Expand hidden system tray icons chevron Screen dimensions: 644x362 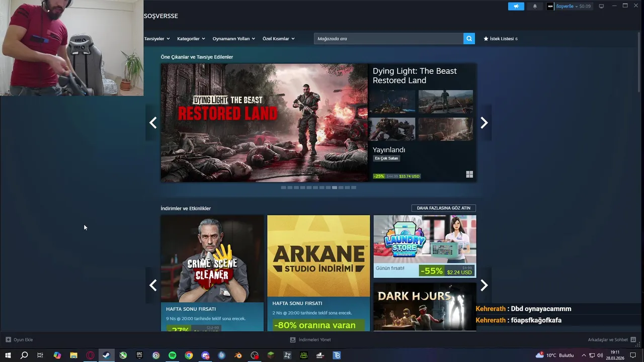pos(584,355)
